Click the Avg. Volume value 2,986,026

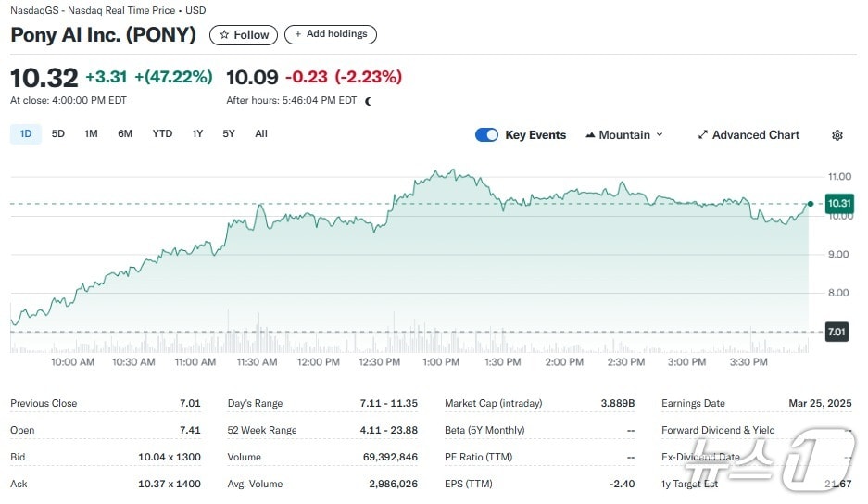click(x=393, y=484)
